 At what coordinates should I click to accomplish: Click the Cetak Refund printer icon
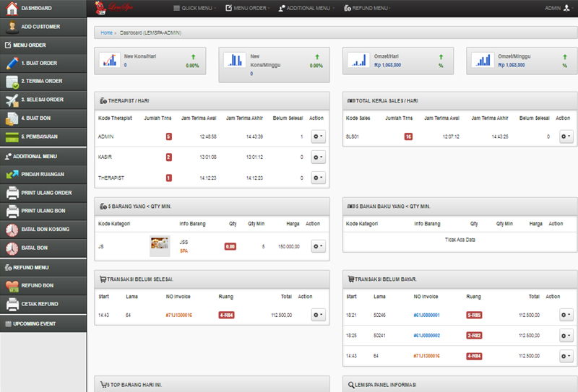coord(12,305)
